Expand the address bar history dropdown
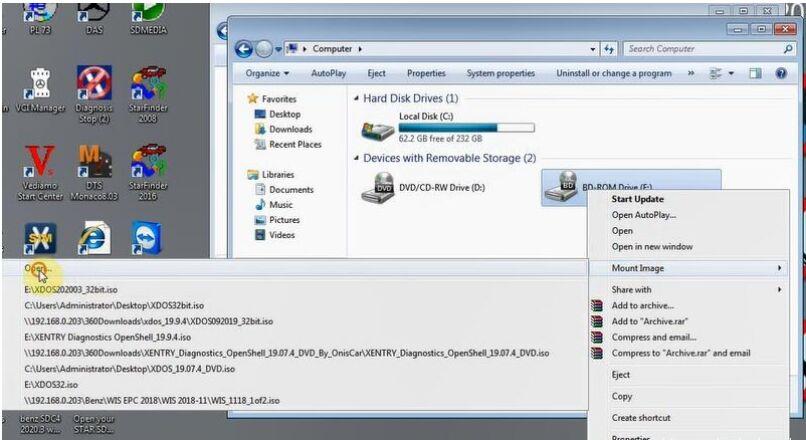Screen dimensions: 806x440 pos(593,49)
